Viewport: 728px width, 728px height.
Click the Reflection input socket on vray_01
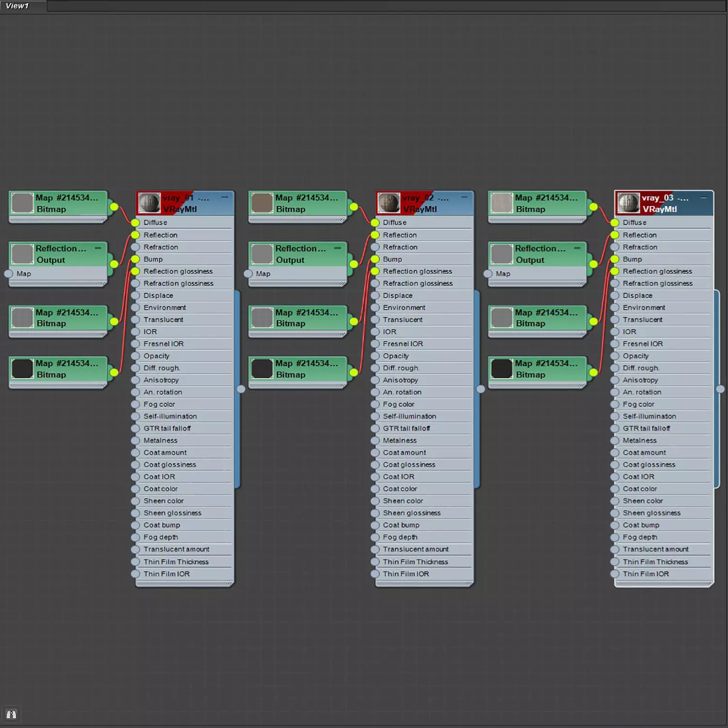pyautogui.click(x=135, y=235)
